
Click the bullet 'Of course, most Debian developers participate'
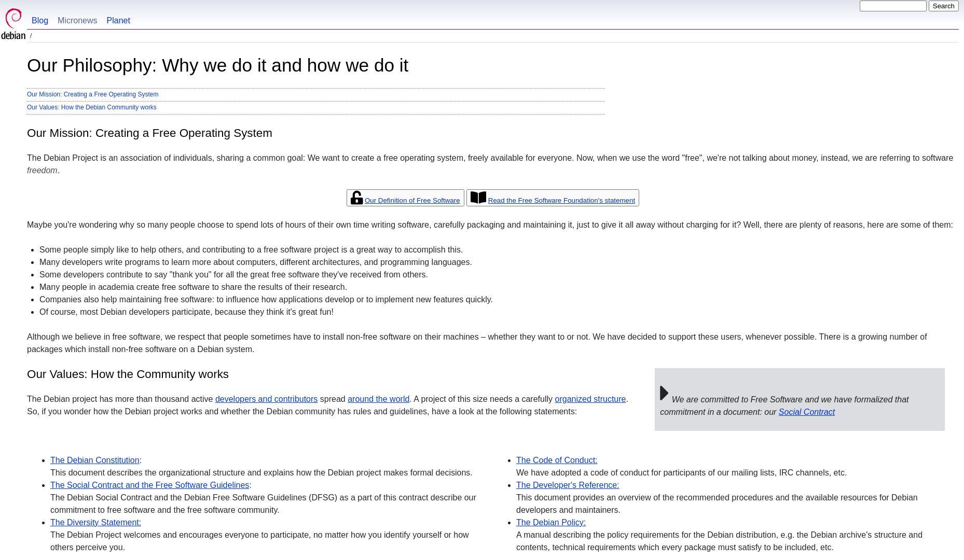pyautogui.click(x=186, y=312)
